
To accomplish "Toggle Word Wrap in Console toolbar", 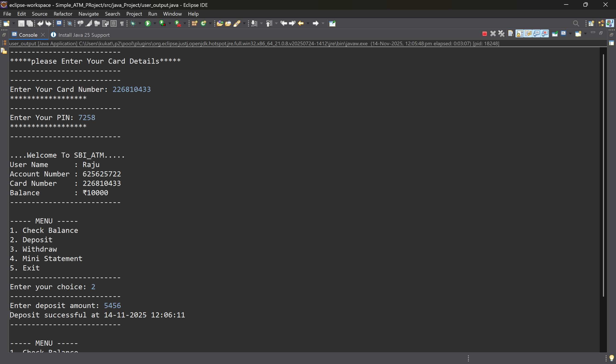I will click(x=528, y=34).
